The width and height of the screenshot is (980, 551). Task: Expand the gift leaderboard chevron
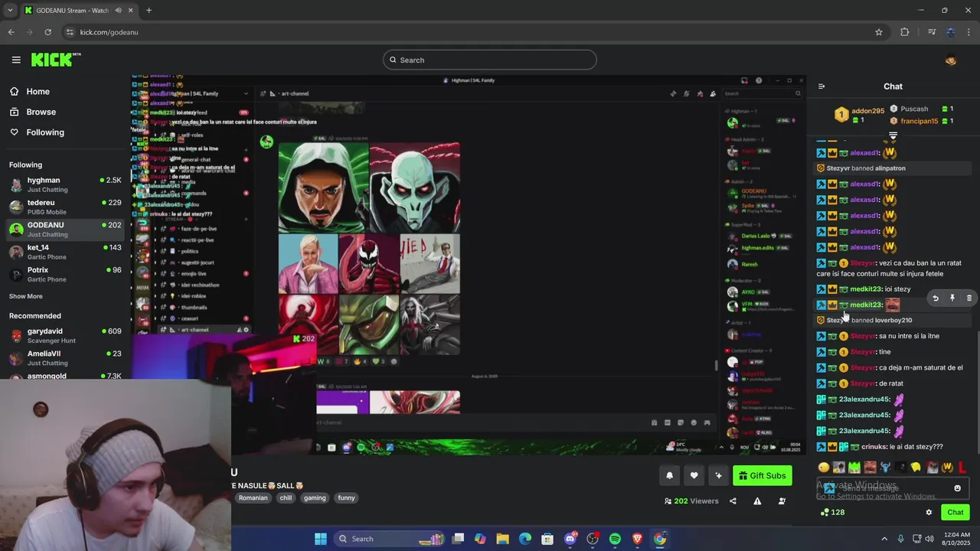point(893,135)
